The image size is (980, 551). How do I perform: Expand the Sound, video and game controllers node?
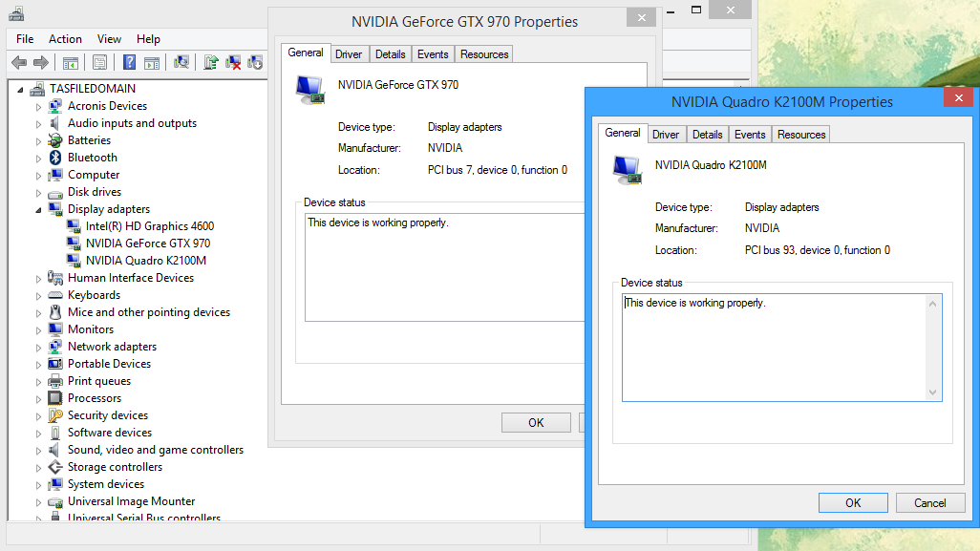click(38, 451)
